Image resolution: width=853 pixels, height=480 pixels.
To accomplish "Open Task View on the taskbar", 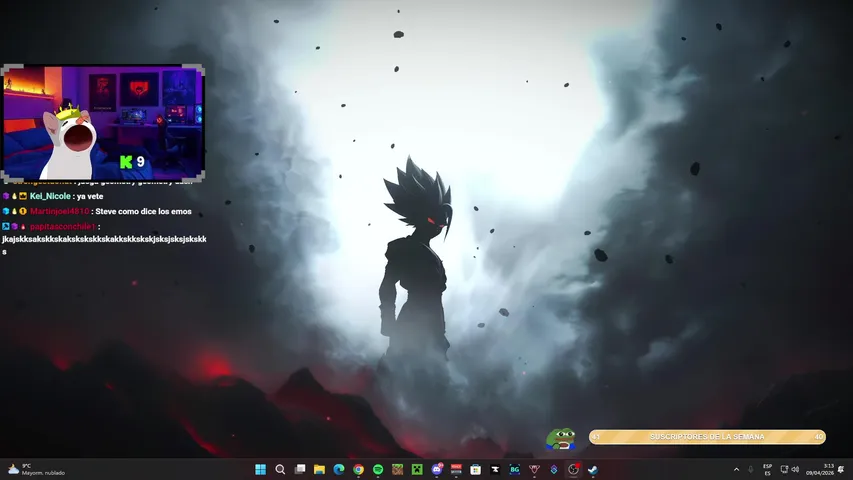I will 300,469.
